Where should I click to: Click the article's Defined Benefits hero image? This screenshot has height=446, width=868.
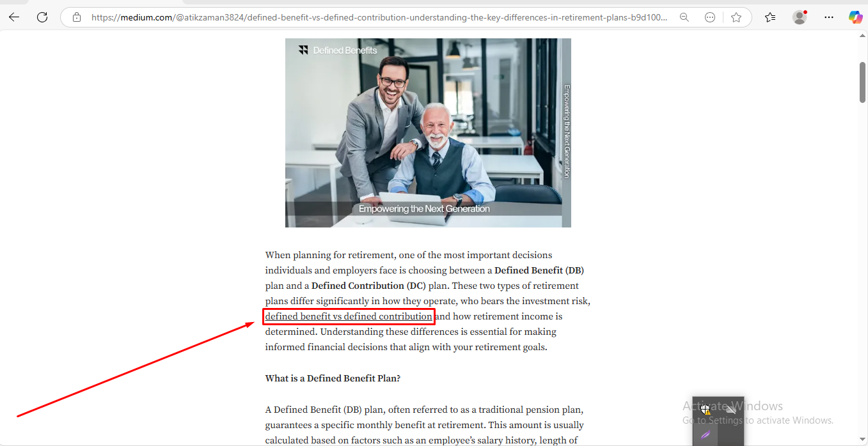(428, 133)
